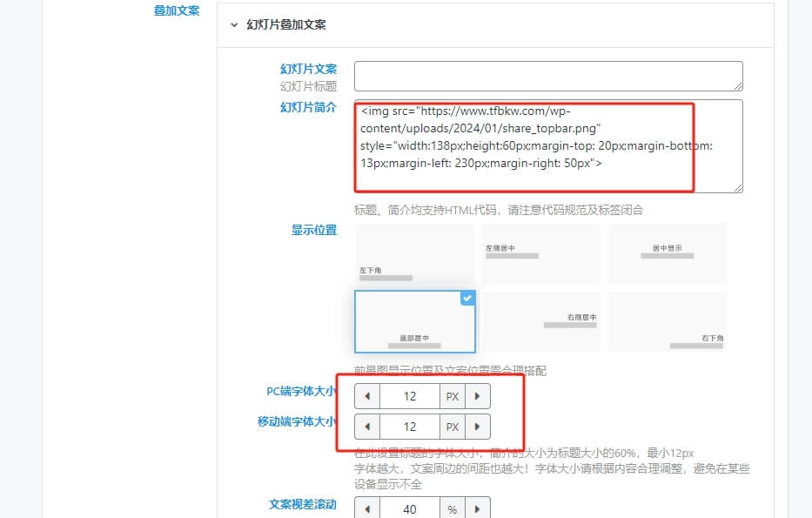This screenshot has width=812, height=518.
Task: Click the 幻灯片文案 label link
Action: coord(309,69)
